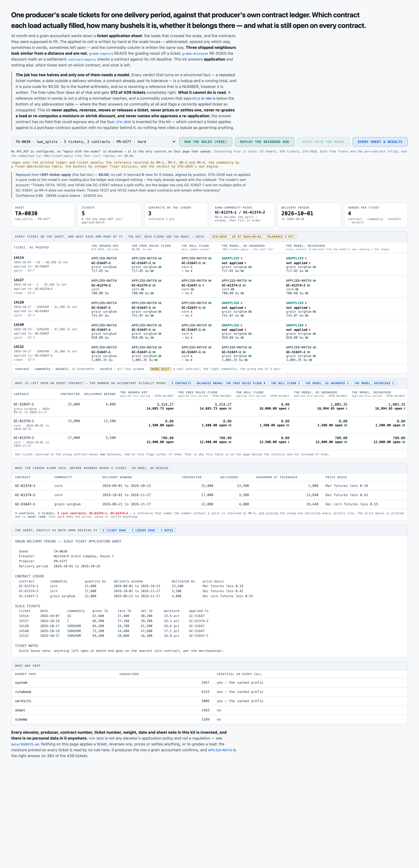Click the headroom value 18,440
This screenshot has height=868, width=419.
click(313, 504)
